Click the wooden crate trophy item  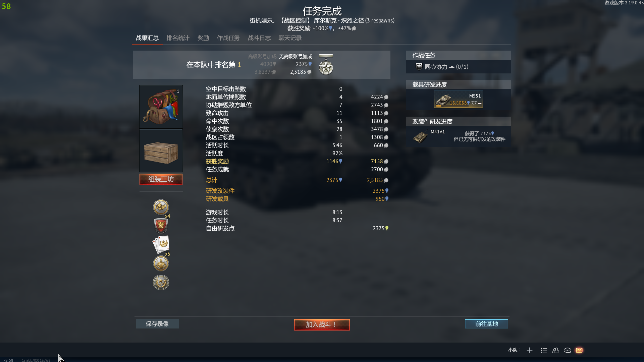pos(161,151)
